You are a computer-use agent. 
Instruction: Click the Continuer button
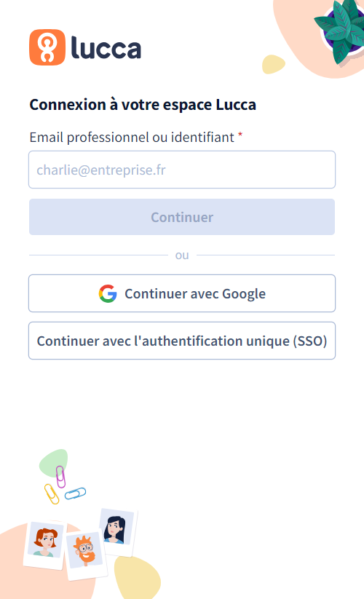pyautogui.click(x=182, y=217)
